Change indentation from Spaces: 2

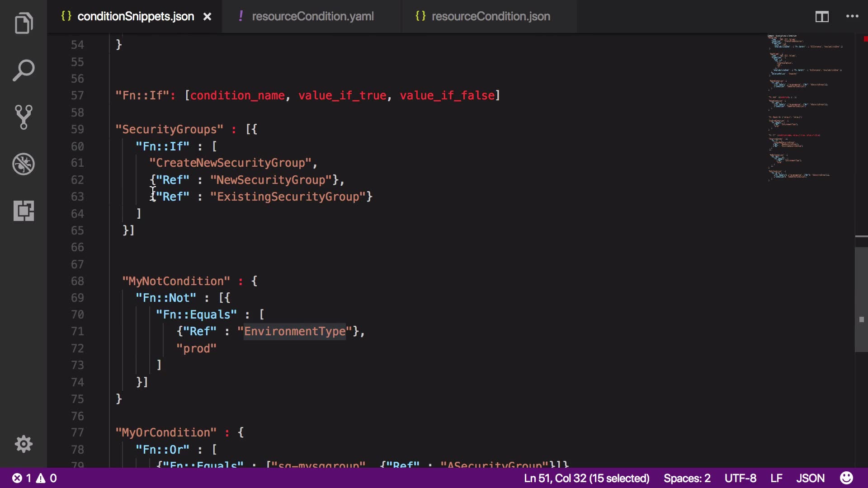[687, 478]
